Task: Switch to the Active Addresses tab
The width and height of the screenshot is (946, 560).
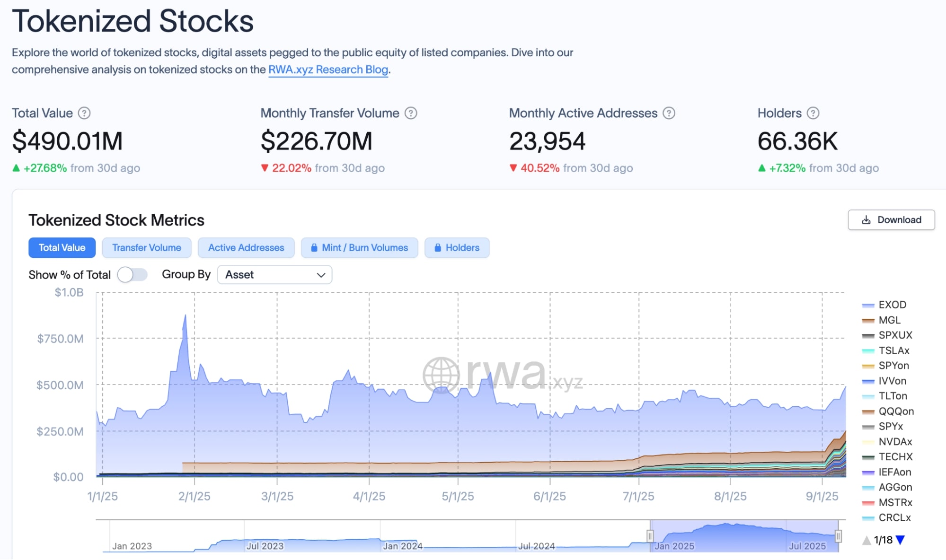Action: 246,248
